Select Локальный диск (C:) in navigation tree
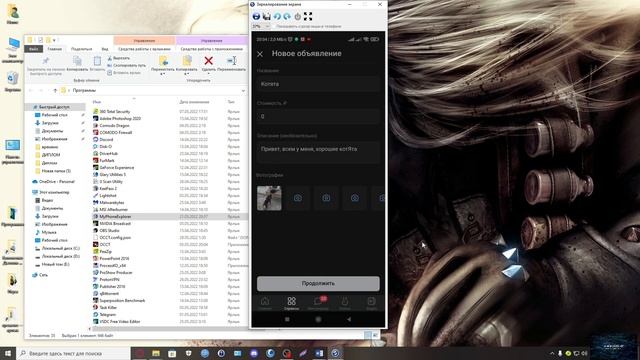The height and width of the screenshot is (360, 640). pyautogui.click(x=57, y=248)
